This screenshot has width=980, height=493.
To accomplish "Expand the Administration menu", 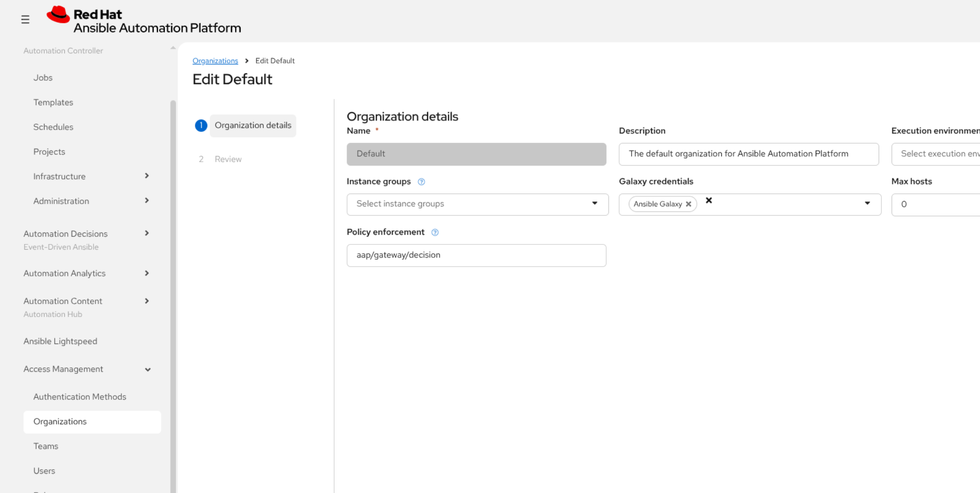I will coord(92,201).
